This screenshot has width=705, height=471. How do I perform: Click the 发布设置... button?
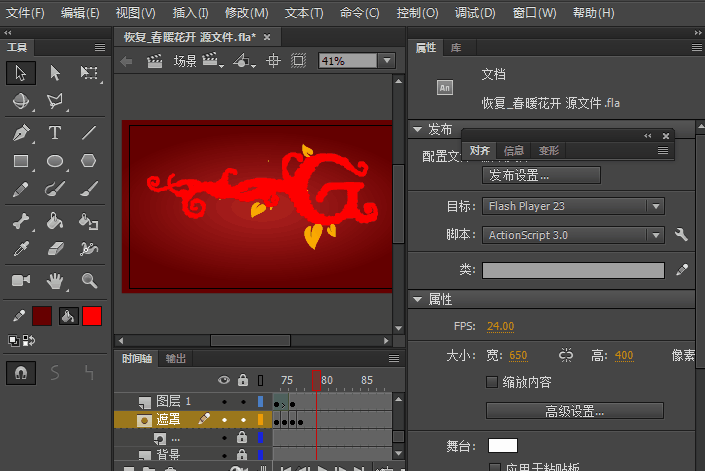pyautogui.click(x=541, y=175)
